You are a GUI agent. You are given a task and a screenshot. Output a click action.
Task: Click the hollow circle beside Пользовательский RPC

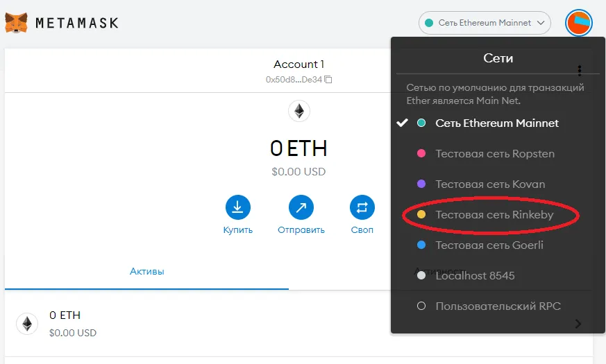click(421, 306)
